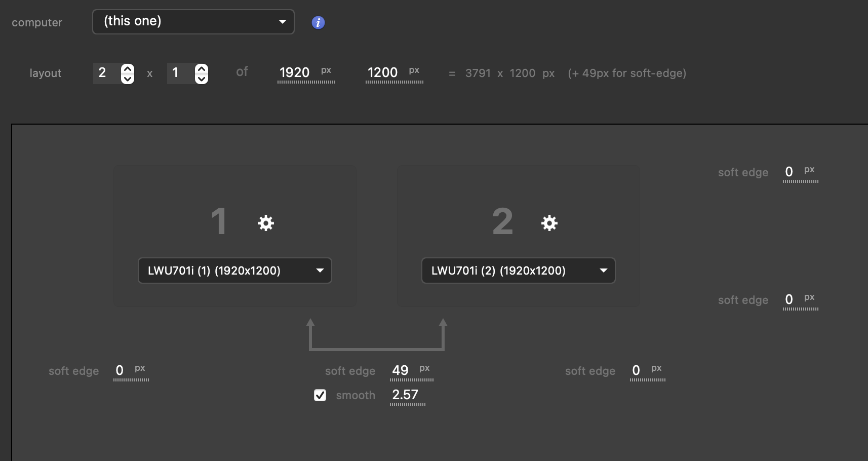The height and width of the screenshot is (461, 868).
Task: Click the bottom-left soft edge value field
Action: pos(120,370)
